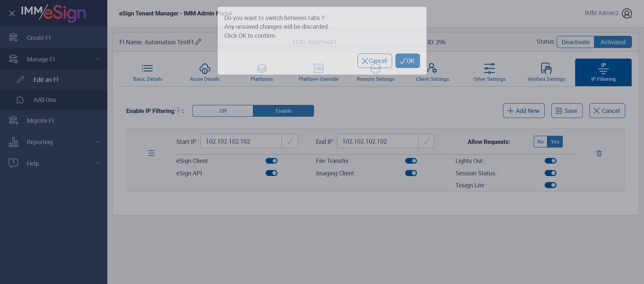
Task: Select Edit an FI menu item
Action: pyautogui.click(x=54, y=79)
